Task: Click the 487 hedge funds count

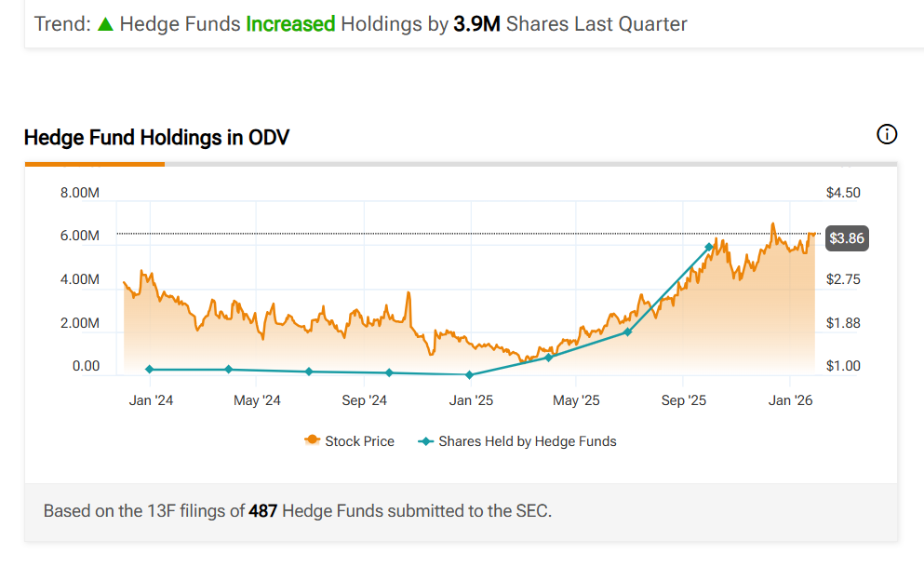Action: (x=263, y=511)
